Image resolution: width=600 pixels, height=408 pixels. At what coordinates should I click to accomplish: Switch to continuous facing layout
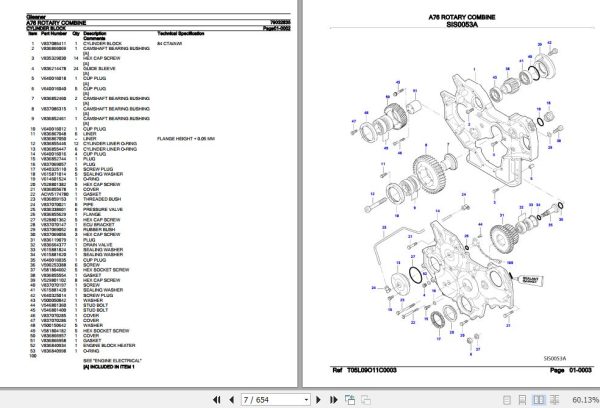(x=554, y=400)
